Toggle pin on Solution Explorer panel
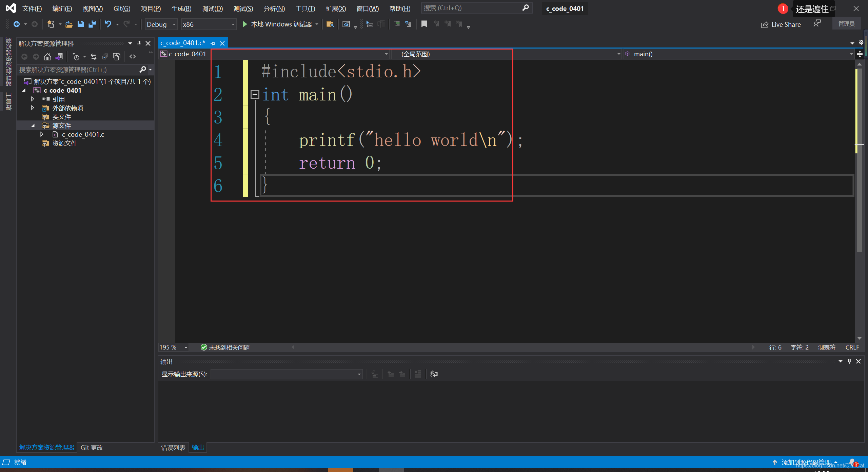This screenshot has width=868, height=472. click(x=139, y=43)
